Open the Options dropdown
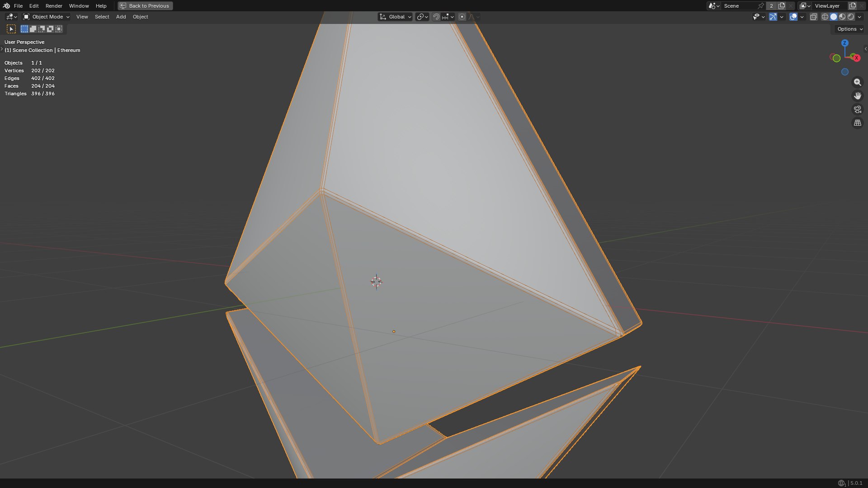Screen dimensions: 868x488 tap(849, 29)
